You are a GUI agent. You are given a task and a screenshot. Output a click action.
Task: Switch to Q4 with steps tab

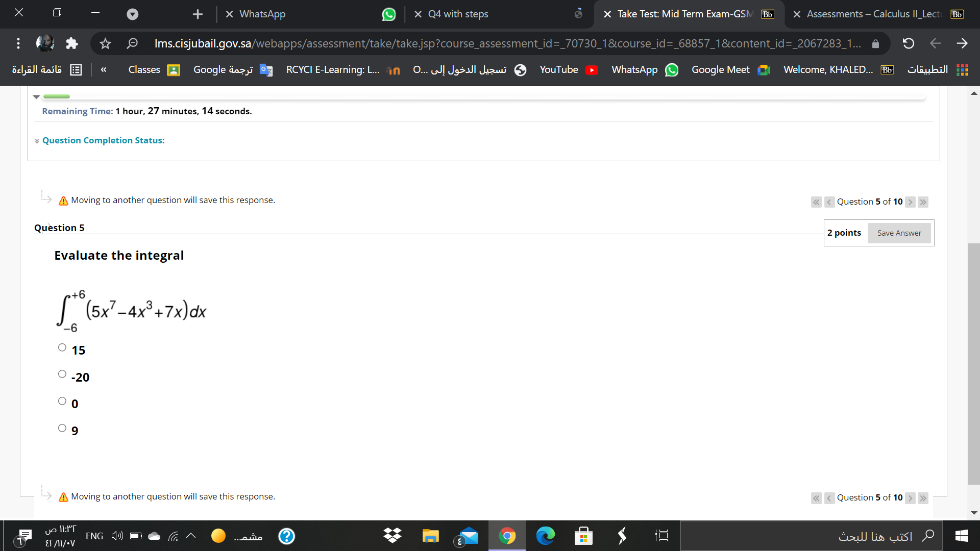(x=458, y=14)
